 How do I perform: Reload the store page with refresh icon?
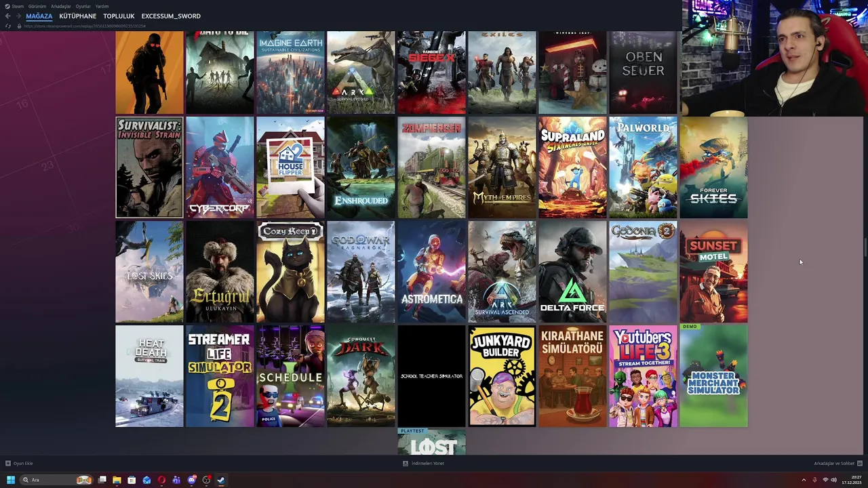pos(7,26)
